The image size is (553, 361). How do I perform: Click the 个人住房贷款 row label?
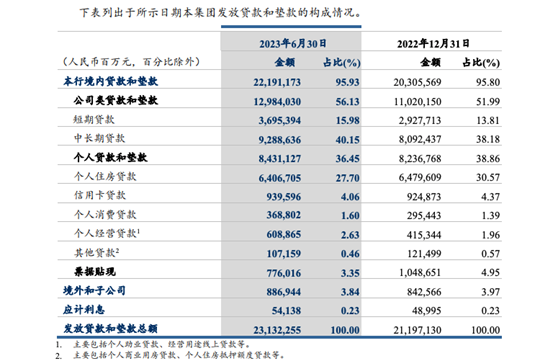[x=105, y=176]
